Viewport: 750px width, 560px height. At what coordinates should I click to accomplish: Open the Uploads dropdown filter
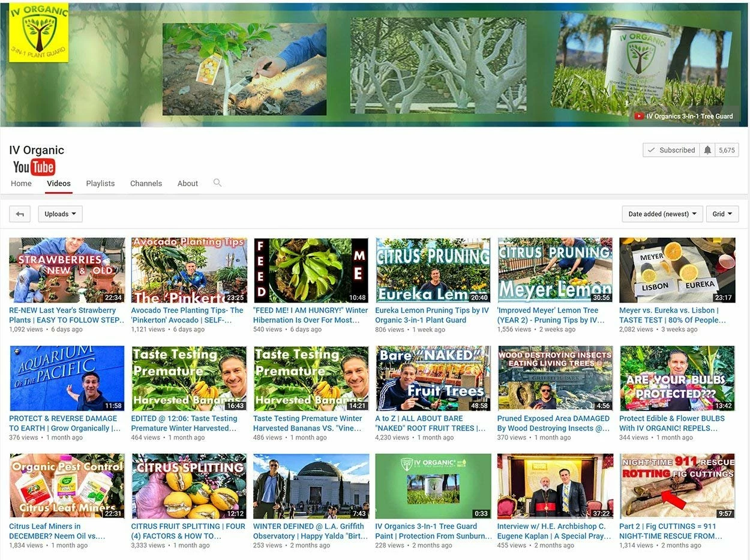60,214
